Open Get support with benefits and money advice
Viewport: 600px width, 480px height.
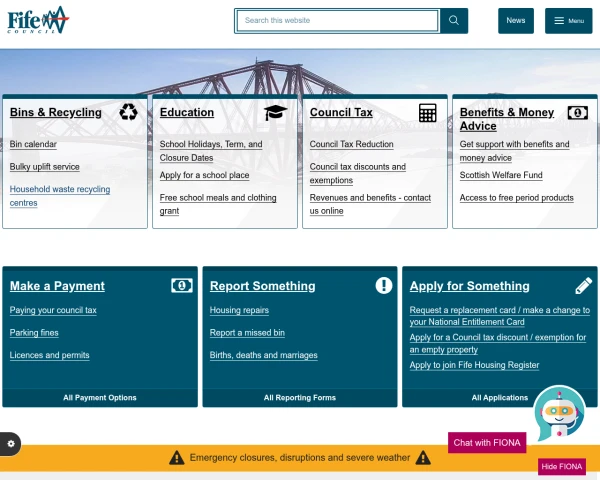click(x=515, y=151)
